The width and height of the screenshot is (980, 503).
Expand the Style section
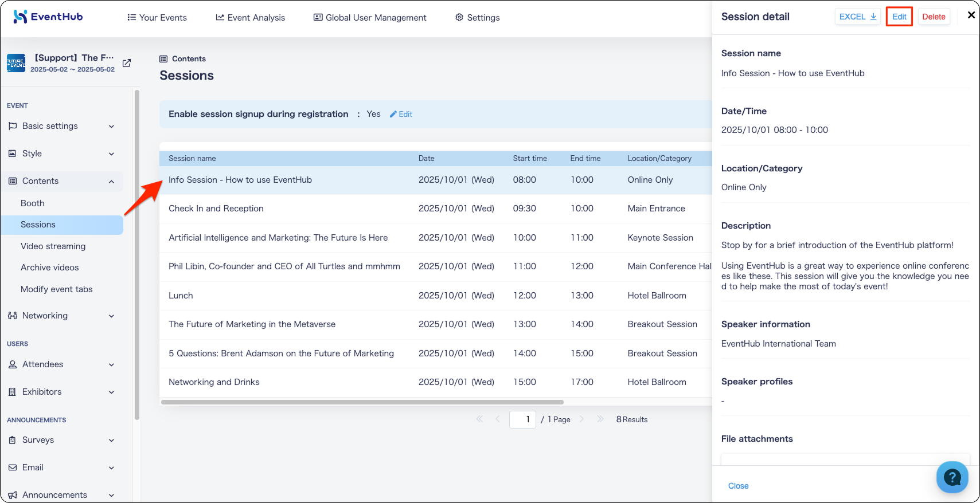[x=62, y=154]
